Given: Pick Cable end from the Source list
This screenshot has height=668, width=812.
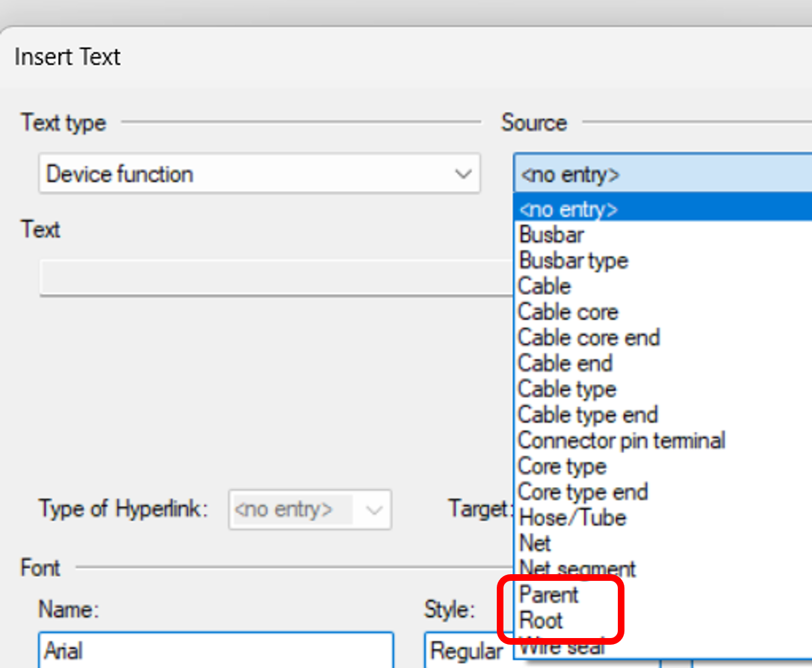Looking at the screenshot, I should [662, 363].
